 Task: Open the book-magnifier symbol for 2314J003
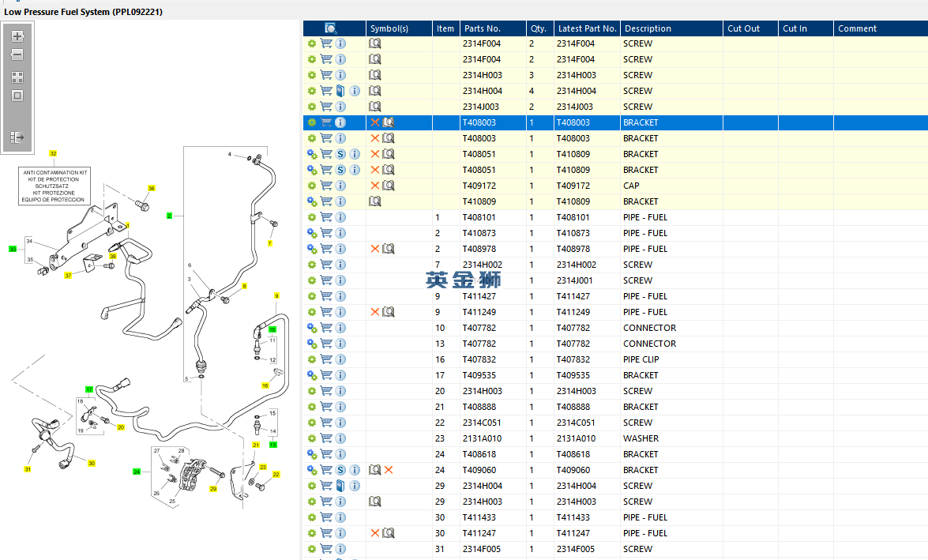(375, 107)
